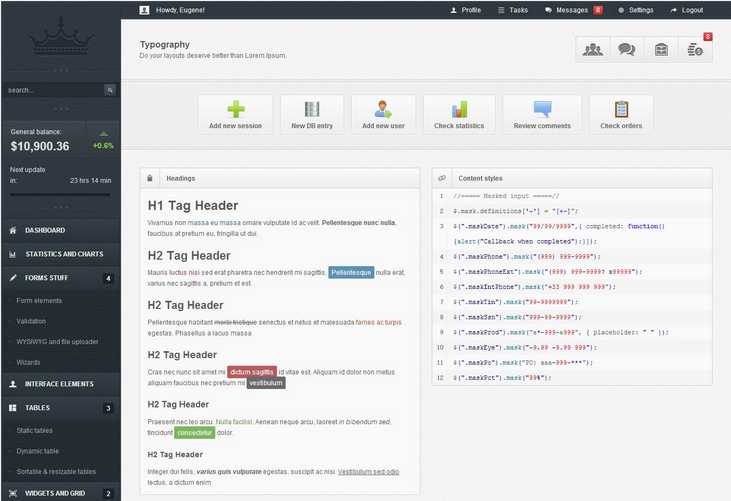Open the Tasks menu item
Image resolution: width=731 pixels, height=501 pixels.
click(513, 10)
